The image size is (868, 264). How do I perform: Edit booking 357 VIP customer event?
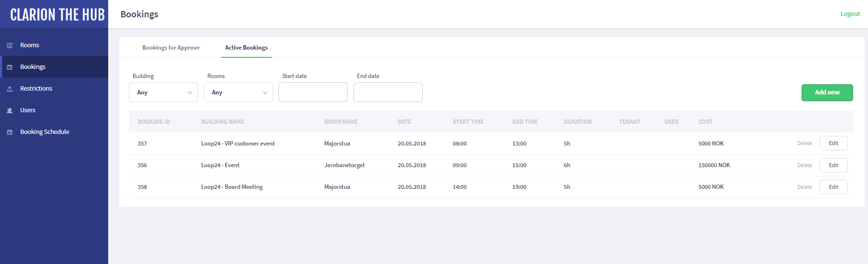tap(833, 144)
